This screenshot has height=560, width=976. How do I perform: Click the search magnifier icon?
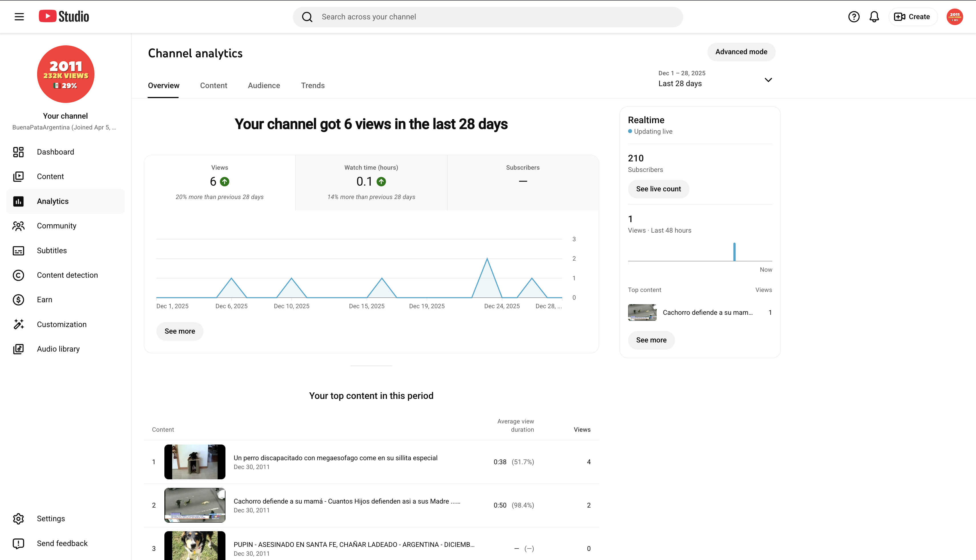click(307, 17)
